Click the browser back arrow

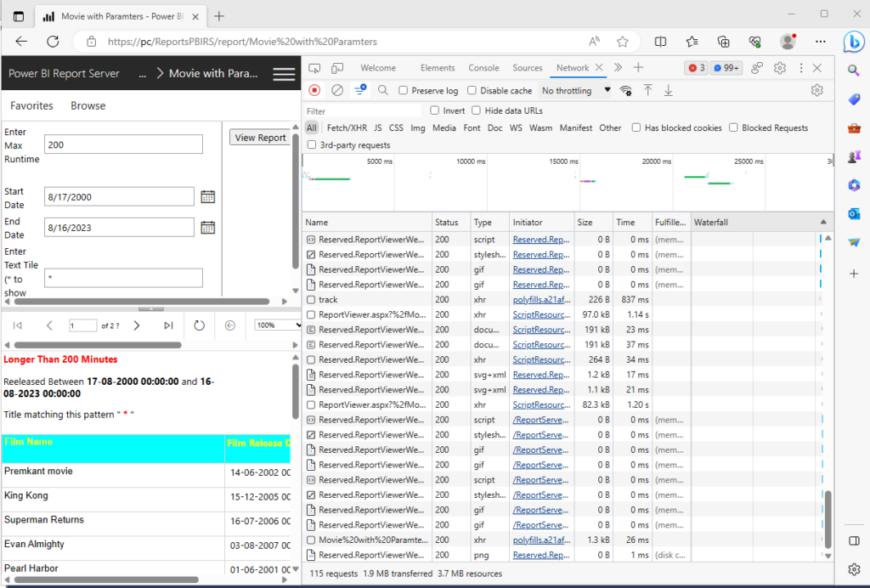[x=21, y=42]
